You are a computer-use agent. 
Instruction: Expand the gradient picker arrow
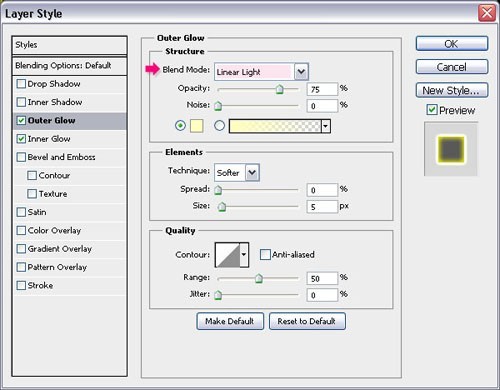pyautogui.click(x=326, y=126)
